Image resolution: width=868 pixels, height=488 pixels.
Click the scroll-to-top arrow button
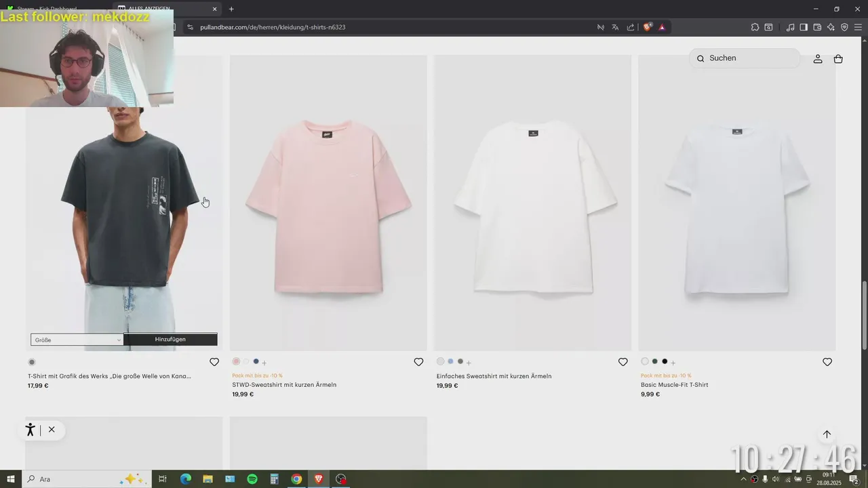pos(827,434)
